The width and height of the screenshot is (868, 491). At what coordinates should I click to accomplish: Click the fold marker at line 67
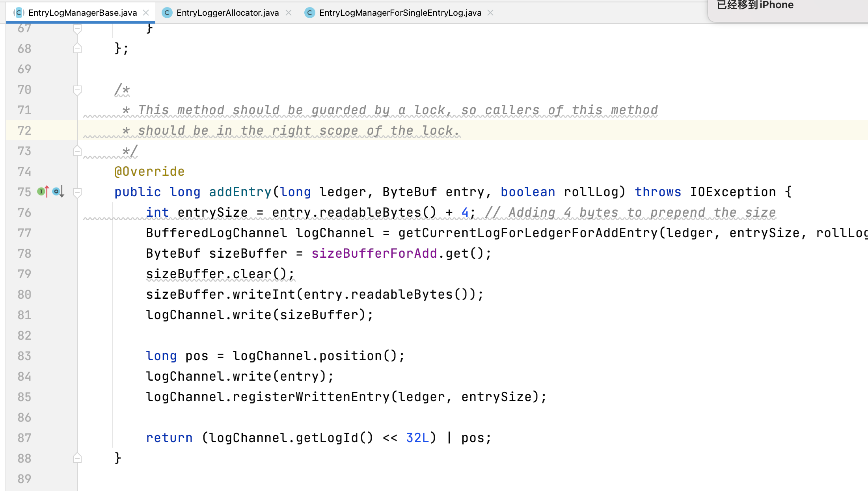(77, 28)
